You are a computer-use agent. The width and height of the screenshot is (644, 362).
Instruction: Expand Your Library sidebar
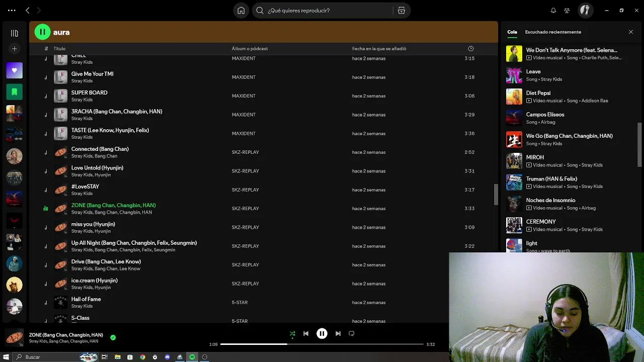[14, 33]
